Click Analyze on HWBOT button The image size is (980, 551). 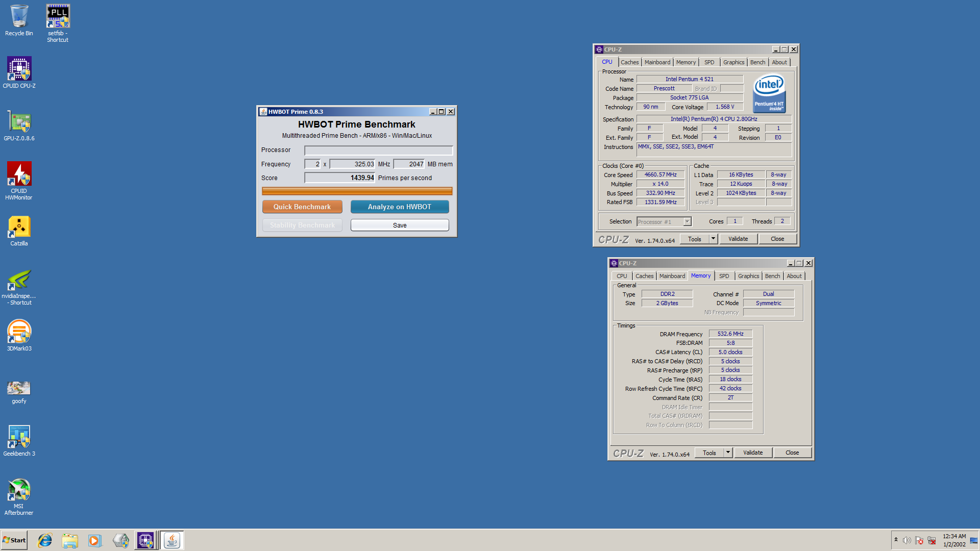pos(400,207)
